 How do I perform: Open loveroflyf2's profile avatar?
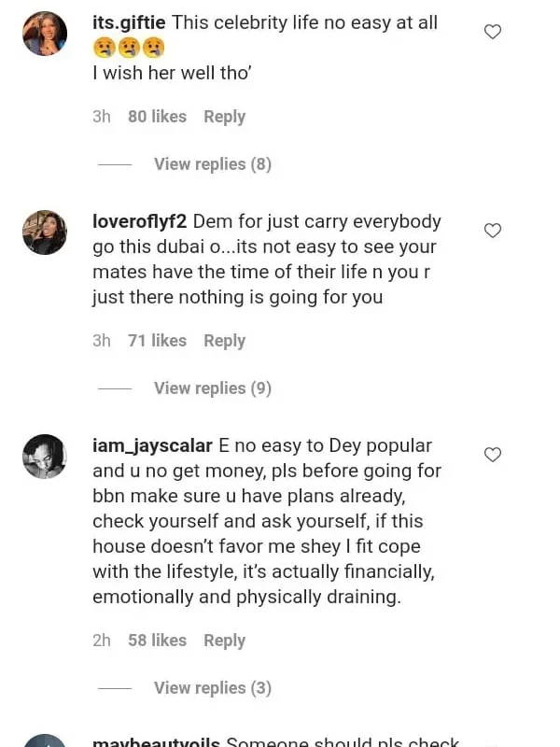[x=45, y=233]
